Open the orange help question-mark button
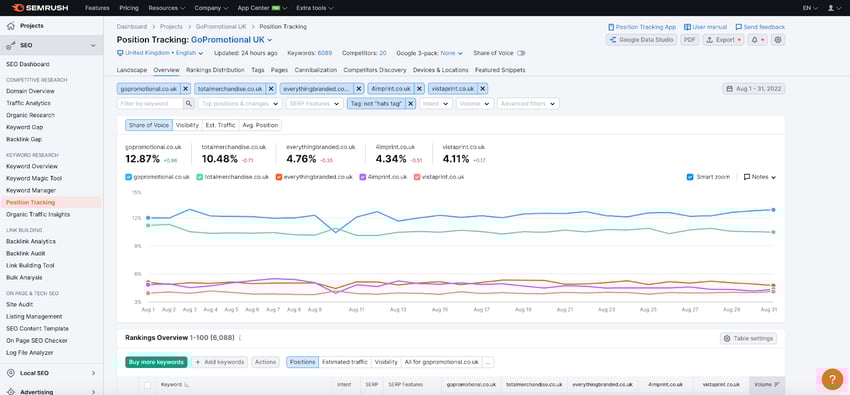The image size is (850, 395). click(832, 379)
